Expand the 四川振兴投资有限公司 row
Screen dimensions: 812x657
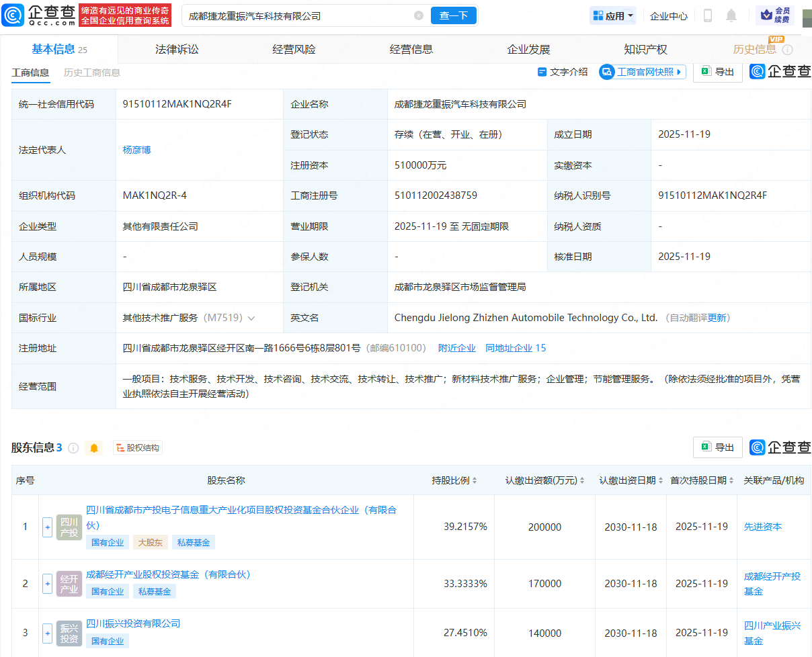[47, 633]
